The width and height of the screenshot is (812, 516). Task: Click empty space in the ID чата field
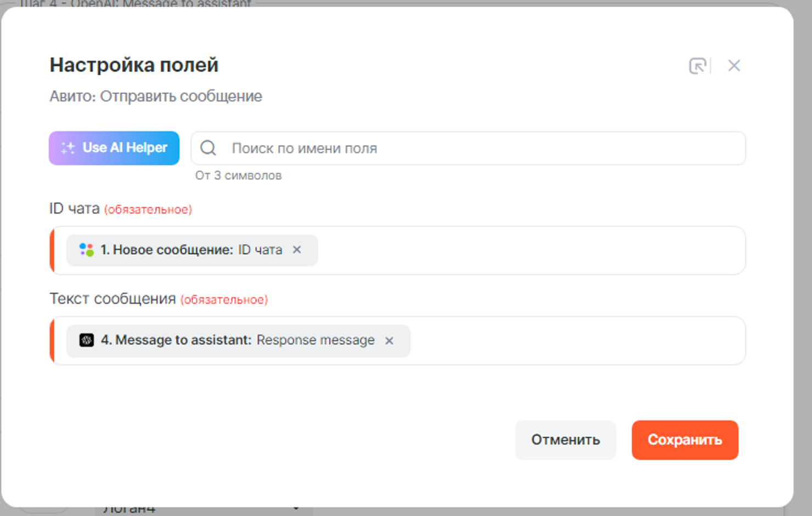(x=527, y=250)
